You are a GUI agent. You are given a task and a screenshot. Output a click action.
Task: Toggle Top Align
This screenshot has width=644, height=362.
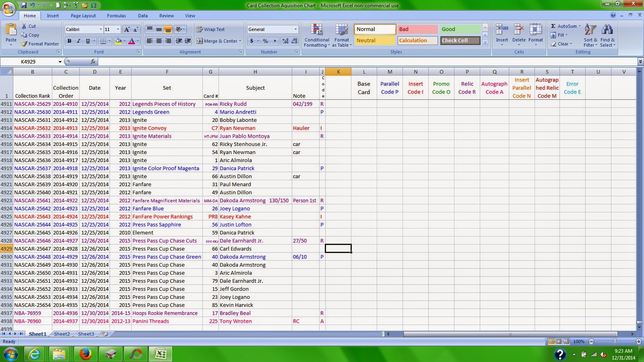click(150, 29)
